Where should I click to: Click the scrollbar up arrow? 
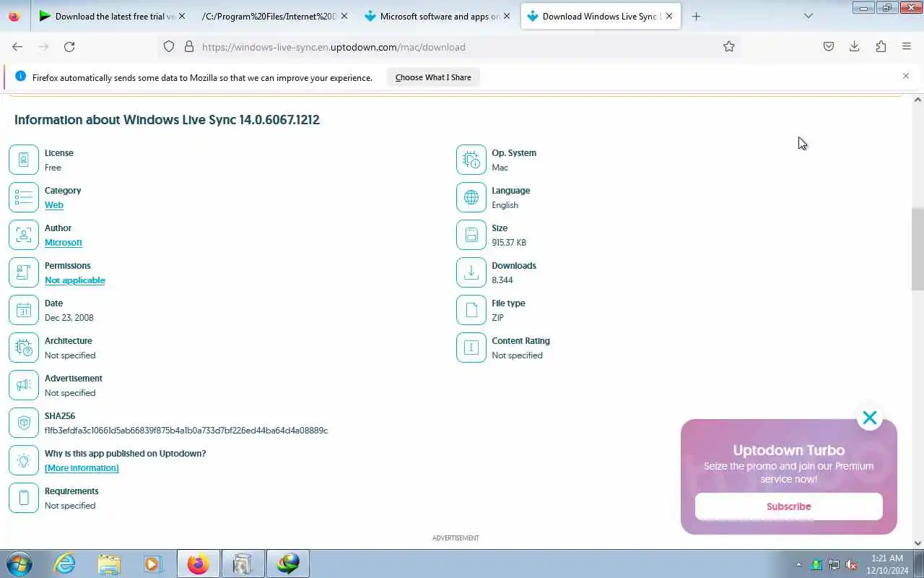click(918, 100)
